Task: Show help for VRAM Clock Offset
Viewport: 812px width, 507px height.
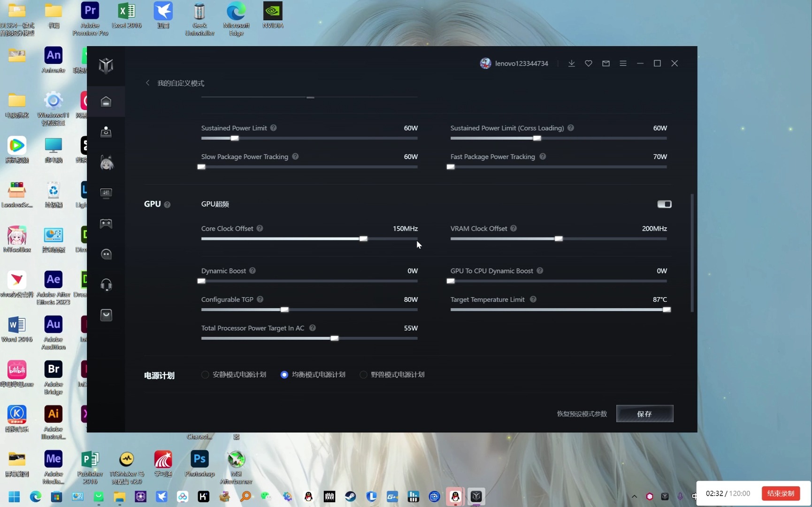Action: (513, 229)
